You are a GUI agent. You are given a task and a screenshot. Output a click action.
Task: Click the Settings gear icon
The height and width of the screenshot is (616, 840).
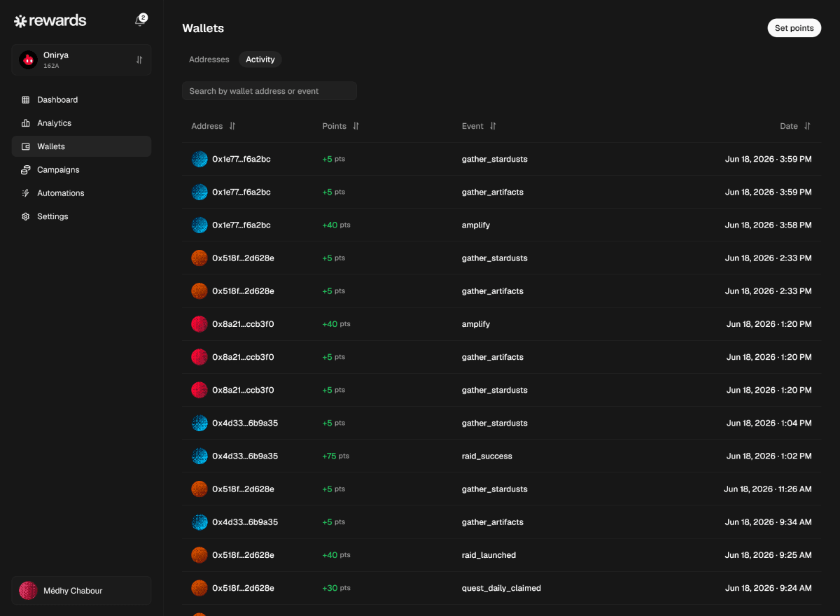click(x=26, y=216)
